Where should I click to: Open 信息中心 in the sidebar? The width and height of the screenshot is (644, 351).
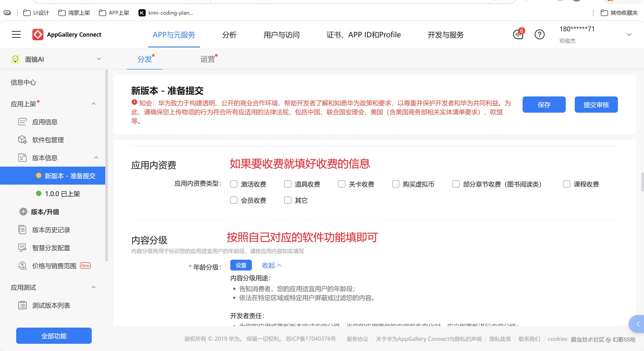pyautogui.click(x=23, y=82)
